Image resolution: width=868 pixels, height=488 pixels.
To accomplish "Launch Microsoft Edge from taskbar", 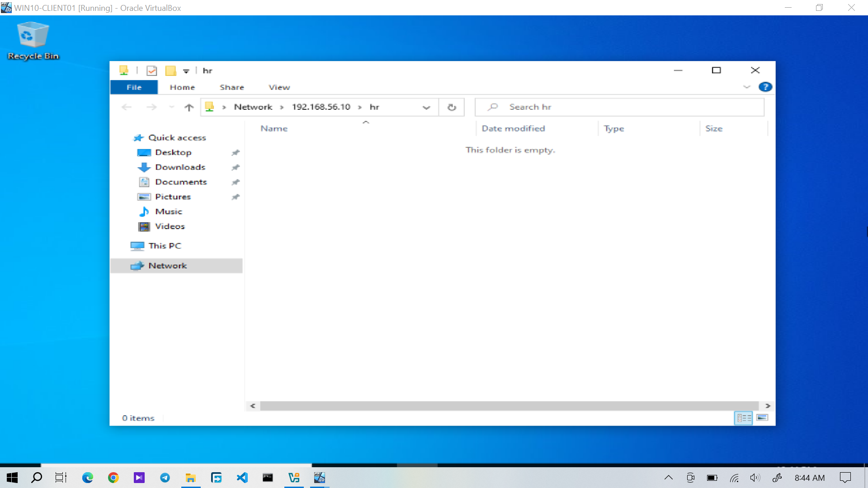I will (87, 478).
